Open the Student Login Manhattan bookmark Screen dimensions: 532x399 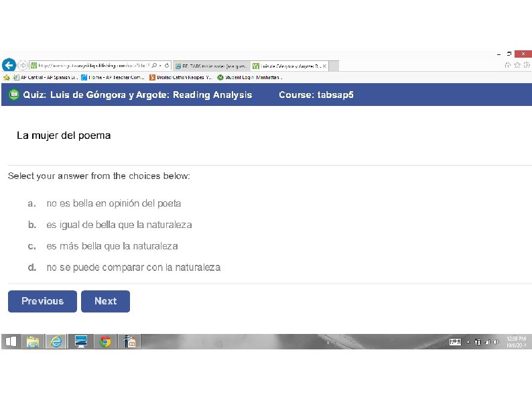tap(250, 77)
